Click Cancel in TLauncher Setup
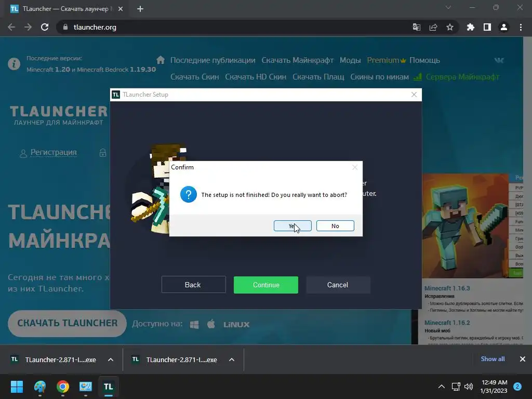The height and width of the screenshot is (399, 532). point(338,285)
